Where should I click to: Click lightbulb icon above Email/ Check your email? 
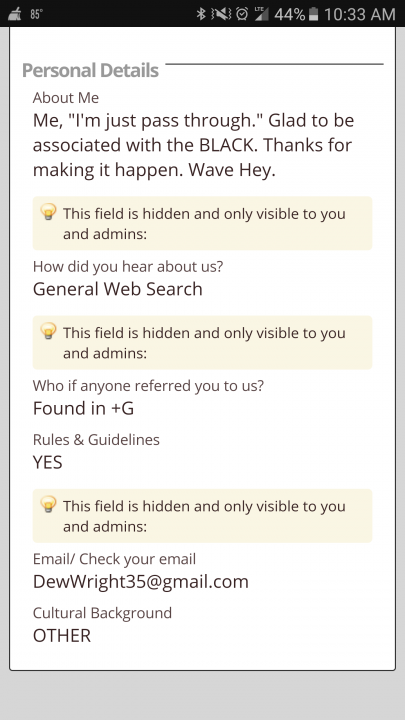[x=48, y=505]
